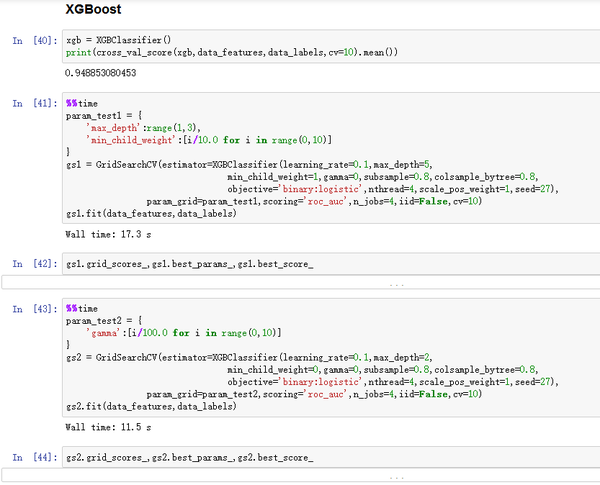The height and width of the screenshot is (485, 600).
Task: Select code cell In [43] with param_test2
Action: 331,358
